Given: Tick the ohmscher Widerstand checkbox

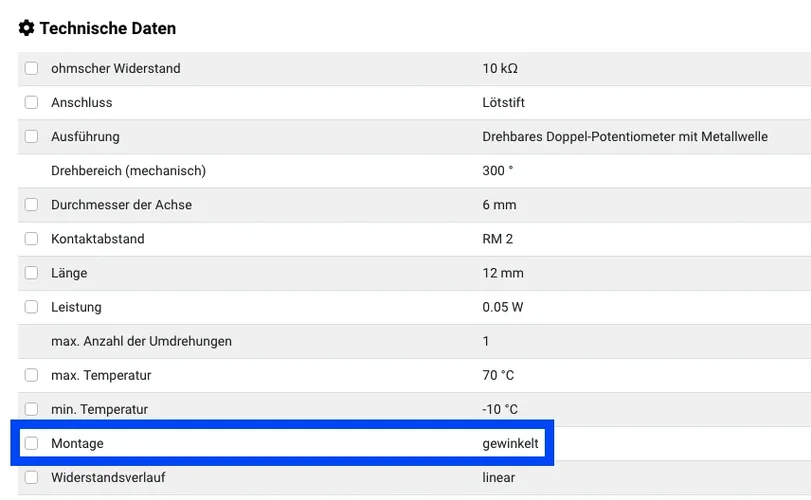Looking at the screenshot, I should (32, 69).
